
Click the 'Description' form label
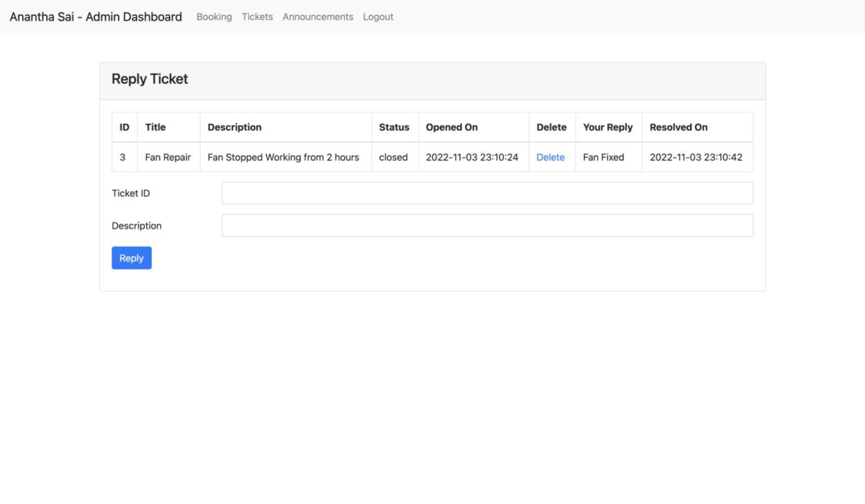coord(137,226)
